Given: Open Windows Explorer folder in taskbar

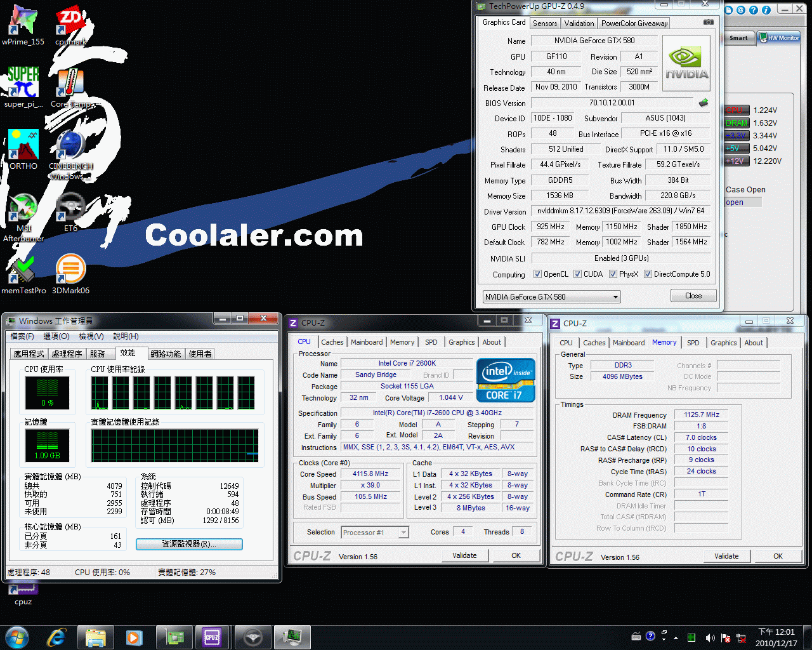Looking at the screenshot, I should pos(95,637).
